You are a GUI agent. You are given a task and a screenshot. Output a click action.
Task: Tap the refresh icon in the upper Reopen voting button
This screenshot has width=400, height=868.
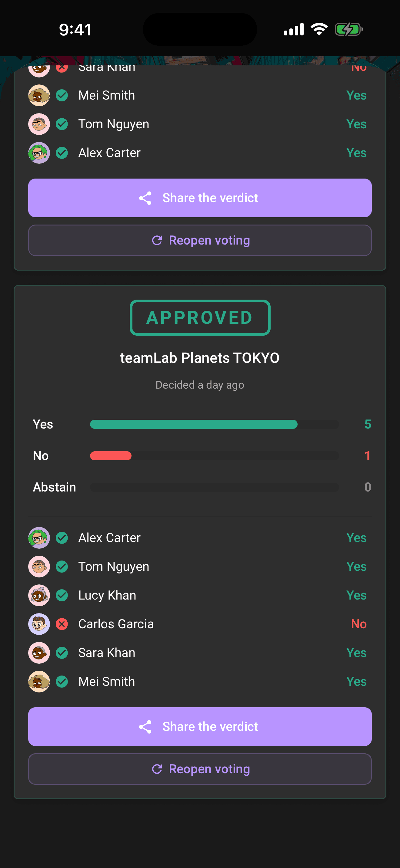pyautogui.click(x=157, y=240)
